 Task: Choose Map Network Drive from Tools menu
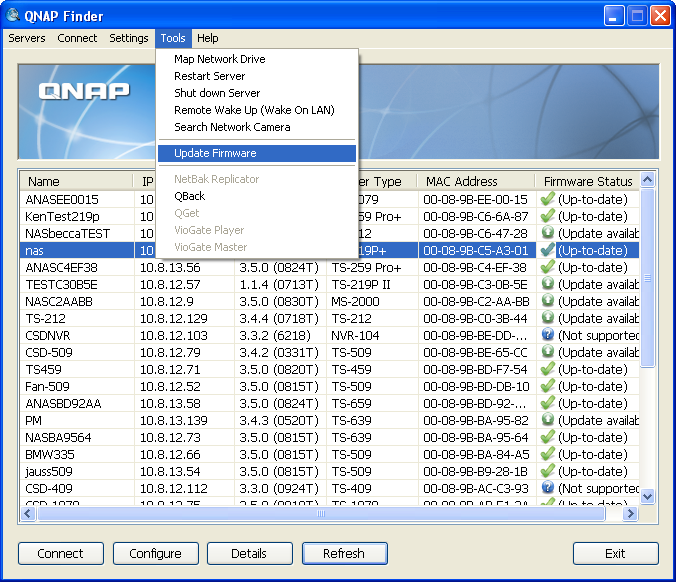257,59
